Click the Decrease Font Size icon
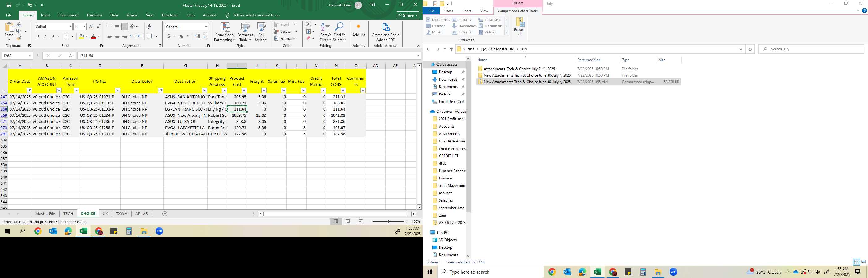868x278 pixels. pyautogui.click(x=98, y=27)
